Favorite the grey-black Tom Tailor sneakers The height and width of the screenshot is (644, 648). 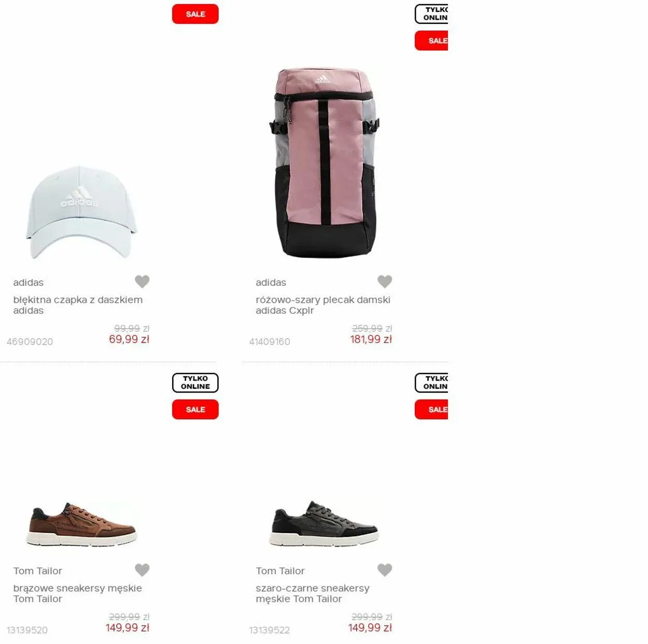coord(385,570)
